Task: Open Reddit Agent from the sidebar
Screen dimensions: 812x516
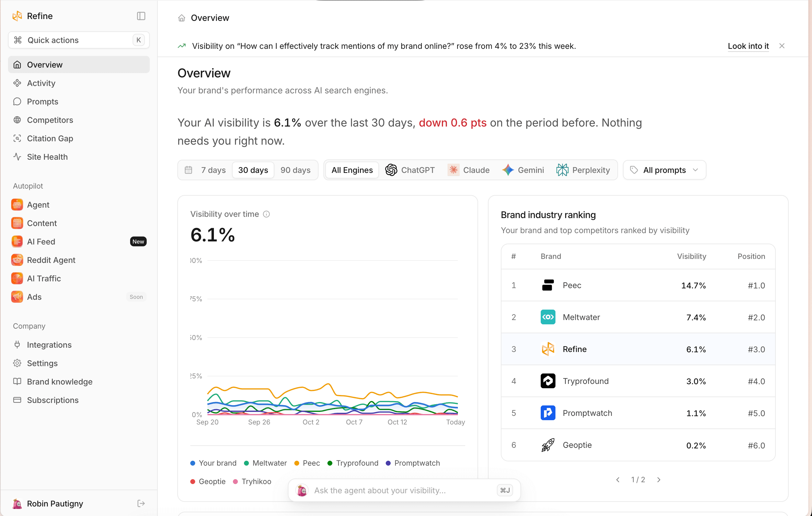Action: 79,260
